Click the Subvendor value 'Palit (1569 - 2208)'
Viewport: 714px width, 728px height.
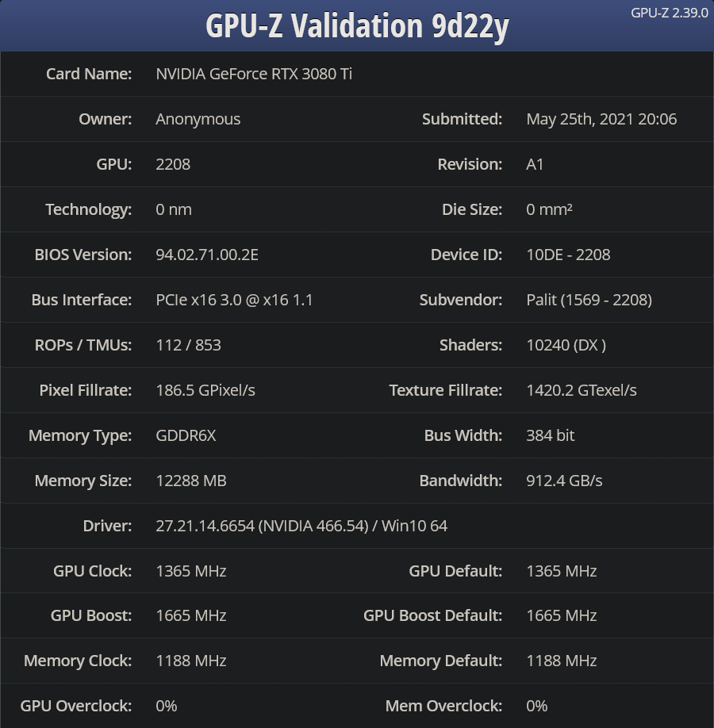[x=589, y=300]
